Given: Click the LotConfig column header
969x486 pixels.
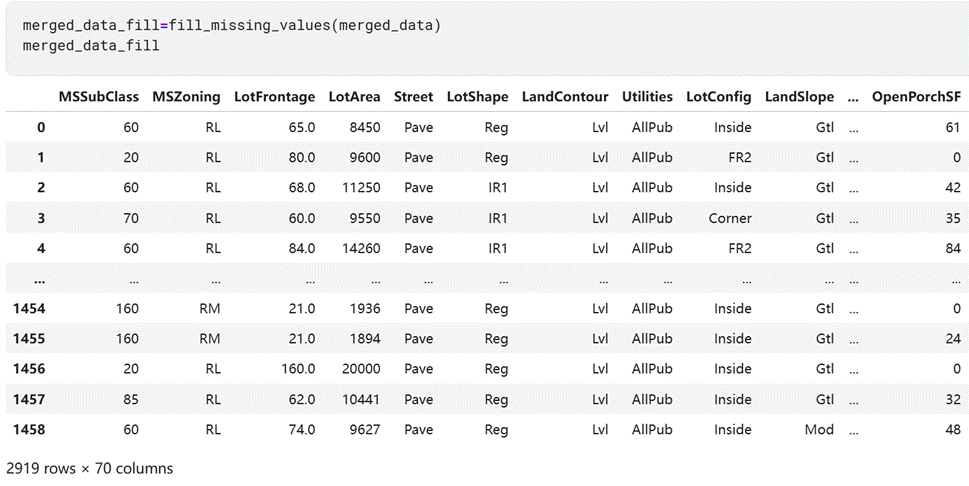Looking at the screenshot, I should tap(719, 97).
